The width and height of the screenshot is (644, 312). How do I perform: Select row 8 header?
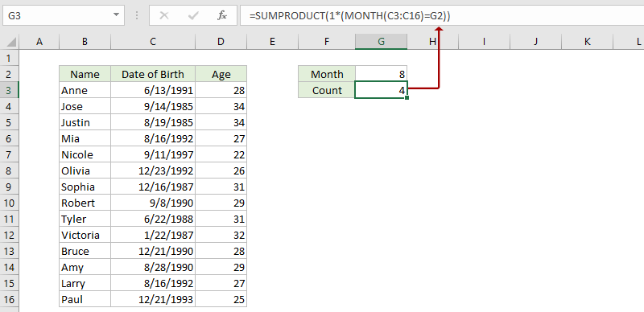pyautogui.click(x=9, y=170)
